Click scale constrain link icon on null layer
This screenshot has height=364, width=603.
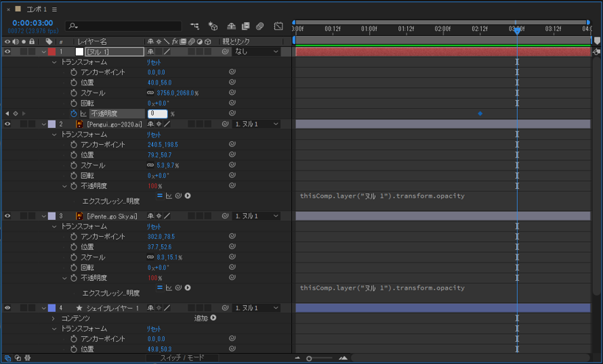coord(150,93)
